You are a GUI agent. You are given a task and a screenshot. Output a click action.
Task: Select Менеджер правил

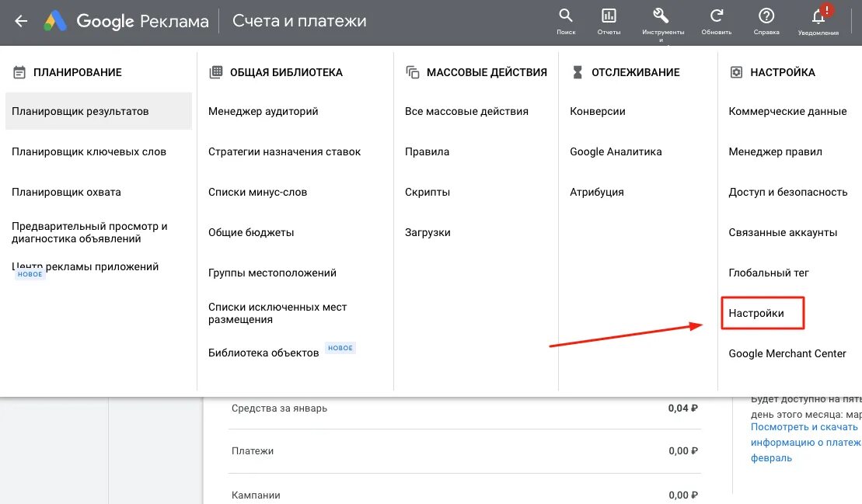(x=775, y=152)
